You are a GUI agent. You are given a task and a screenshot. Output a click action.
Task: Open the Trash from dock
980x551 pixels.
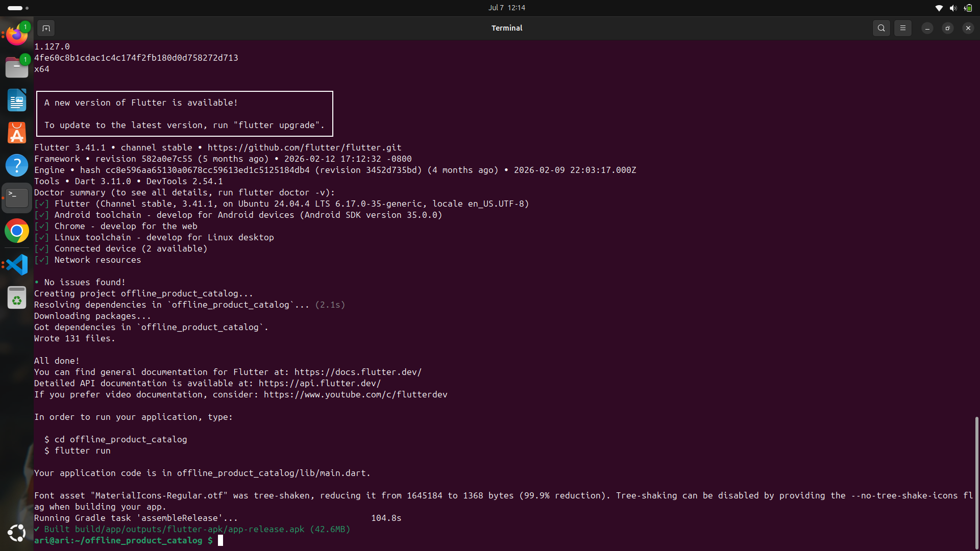pos(17,297)
